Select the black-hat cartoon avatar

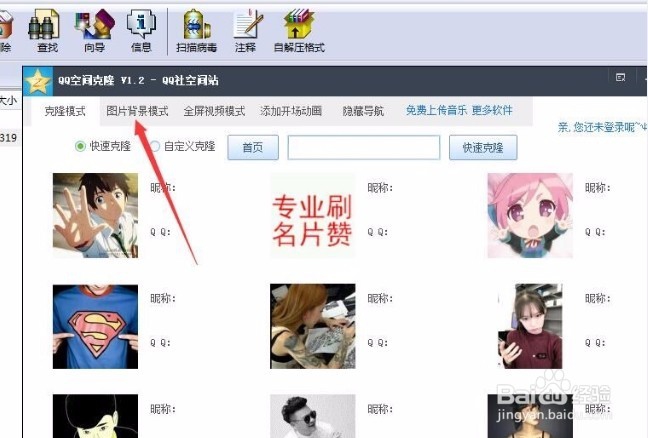tap(95, 416)
